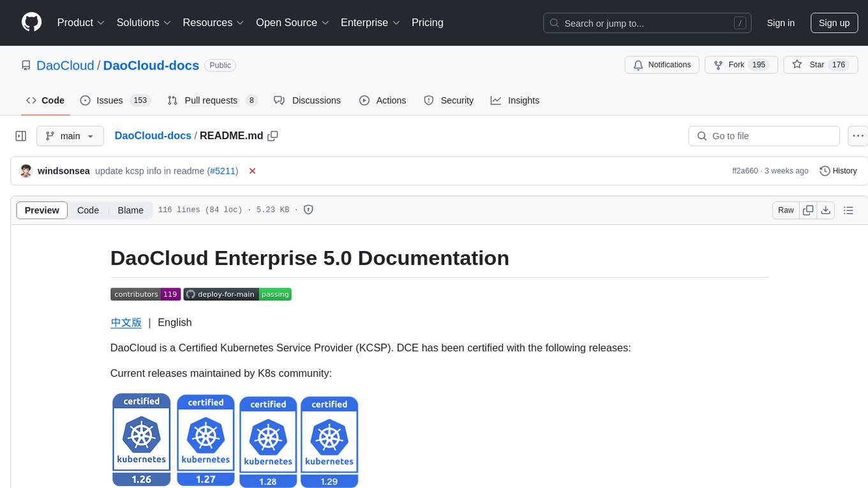
Task: Click the Kubernetes 1.29 certified badge
Action: coord(329,441)
